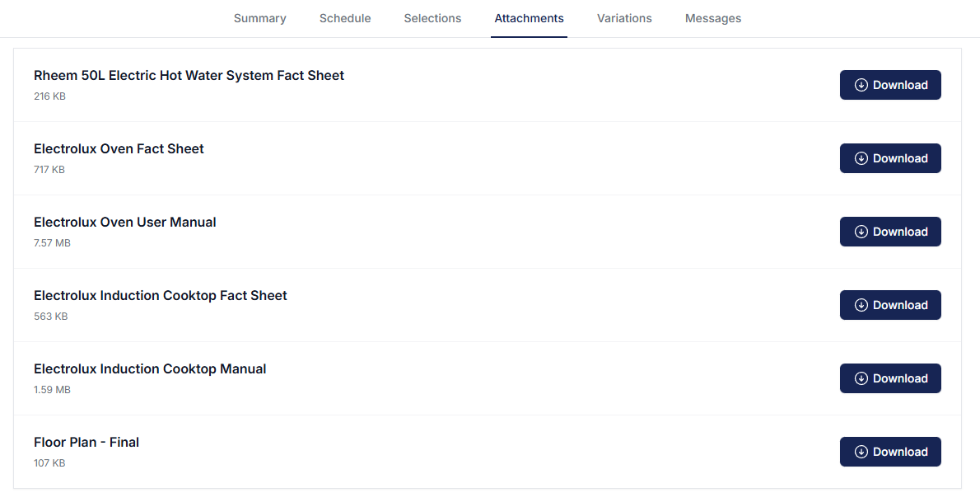
Task: Download the Electrolux Oven Fact Sheet
Action: click(890, 157)
